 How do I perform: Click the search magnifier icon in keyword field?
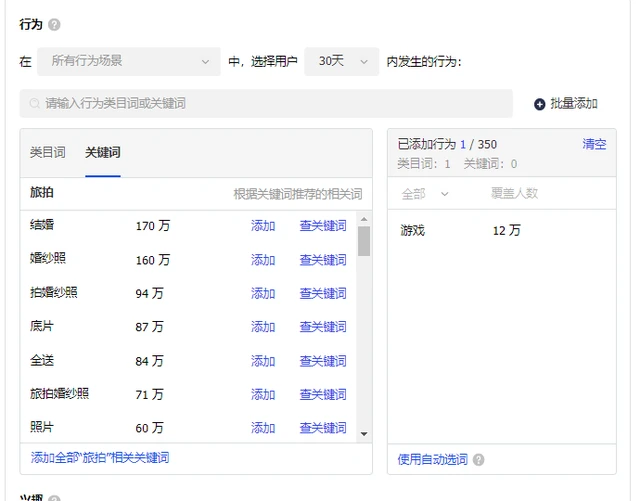coord(35,103)
